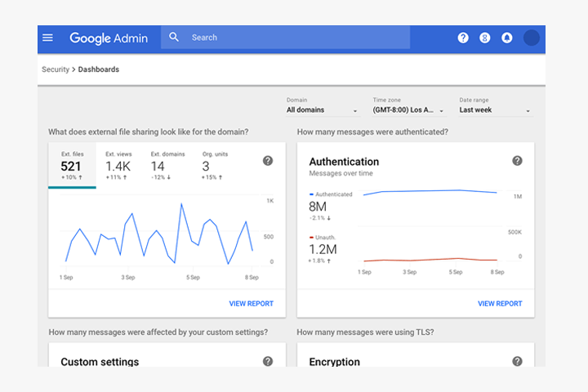Open help for Custom settings card
Viewport: 588px width, 392px height.
[x=268, y=361]
